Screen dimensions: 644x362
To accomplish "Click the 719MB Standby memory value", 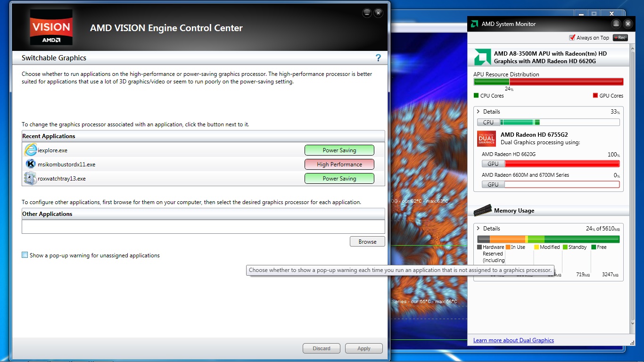I will 583,274.
